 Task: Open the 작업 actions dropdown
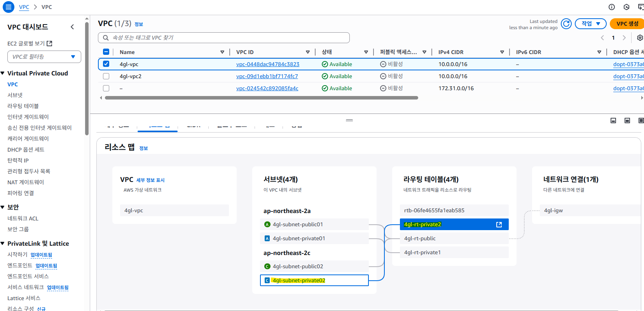pos(591,24)
